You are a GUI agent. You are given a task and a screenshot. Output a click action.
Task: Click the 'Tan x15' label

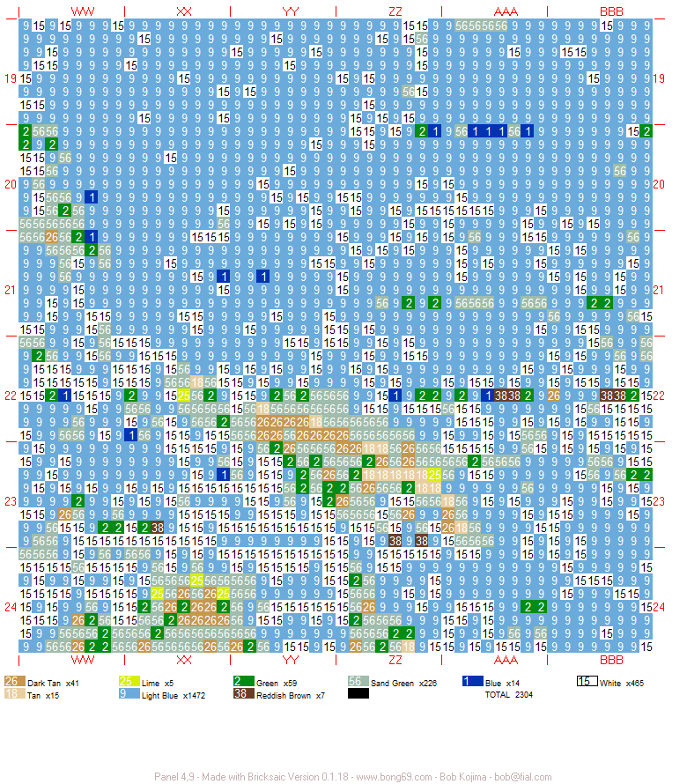[43, 696]
